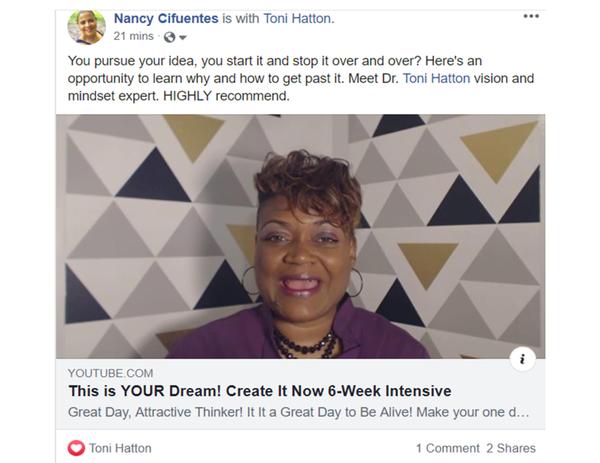600x463 pixels.
Task: Play the YouTube video preview image
Action: pos(300,236)
